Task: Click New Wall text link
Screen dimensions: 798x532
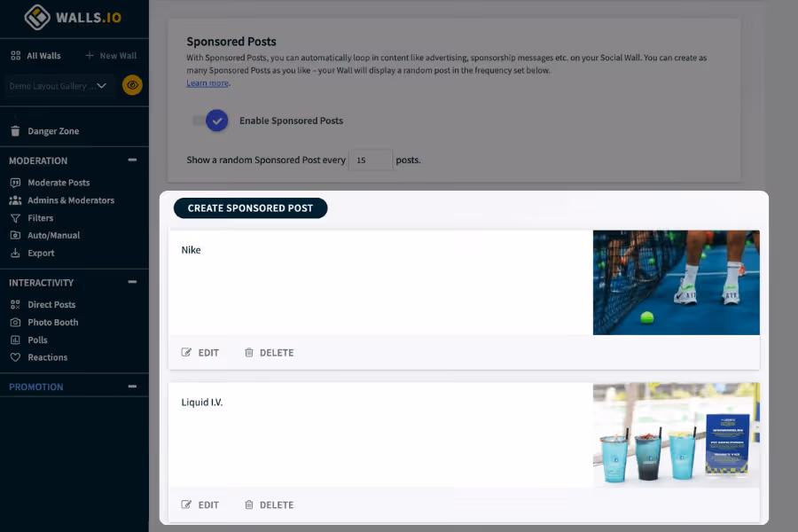Action: pyautogui.click(x=118, y=56)
